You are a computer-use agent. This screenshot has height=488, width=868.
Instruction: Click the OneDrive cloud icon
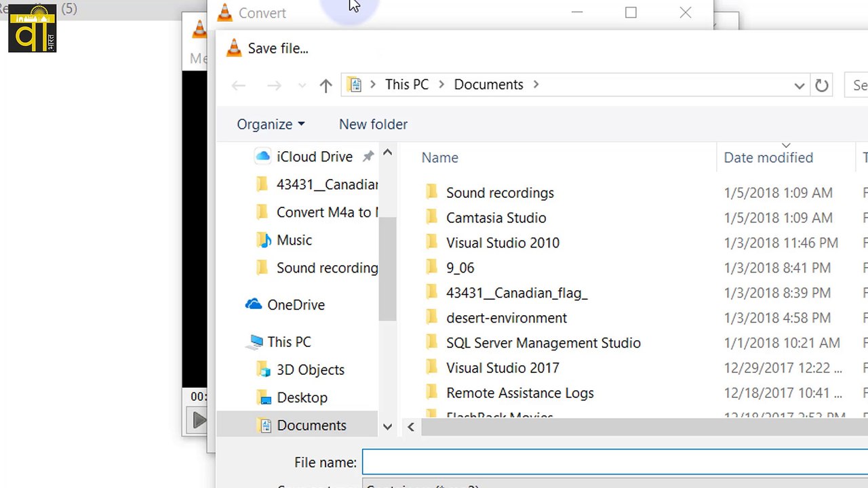pyautogui.click(x=254, y=304)
